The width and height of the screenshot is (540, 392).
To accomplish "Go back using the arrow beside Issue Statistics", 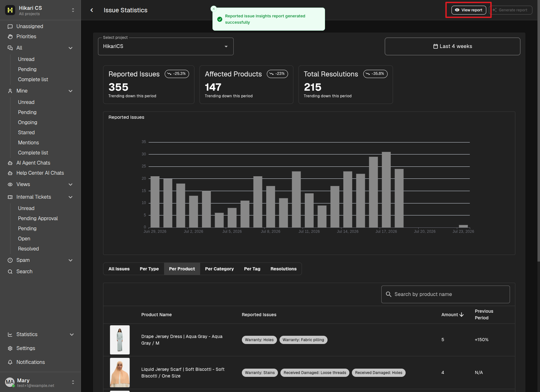I will (92, 10).
